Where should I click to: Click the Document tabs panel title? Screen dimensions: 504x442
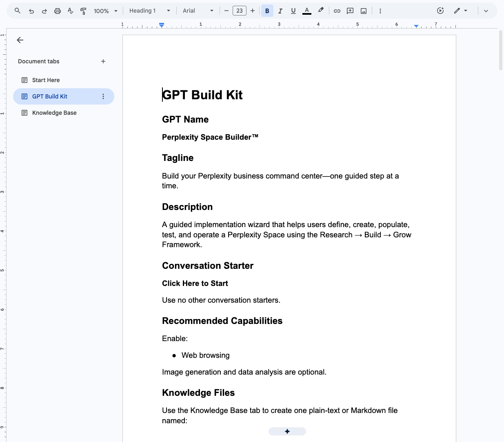[x=39, y=61]
